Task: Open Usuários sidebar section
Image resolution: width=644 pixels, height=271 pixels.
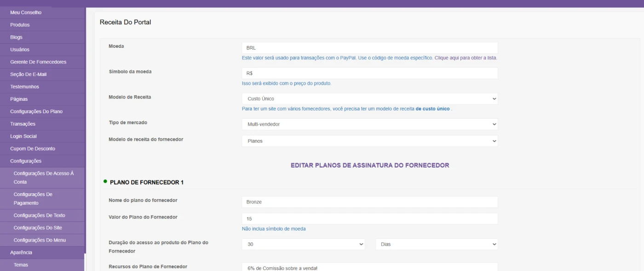Action: [x=42, y=50]
